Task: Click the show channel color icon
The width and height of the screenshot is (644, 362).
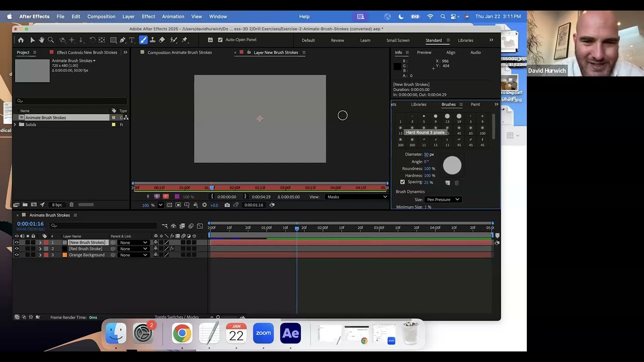Action: point(196,205)
